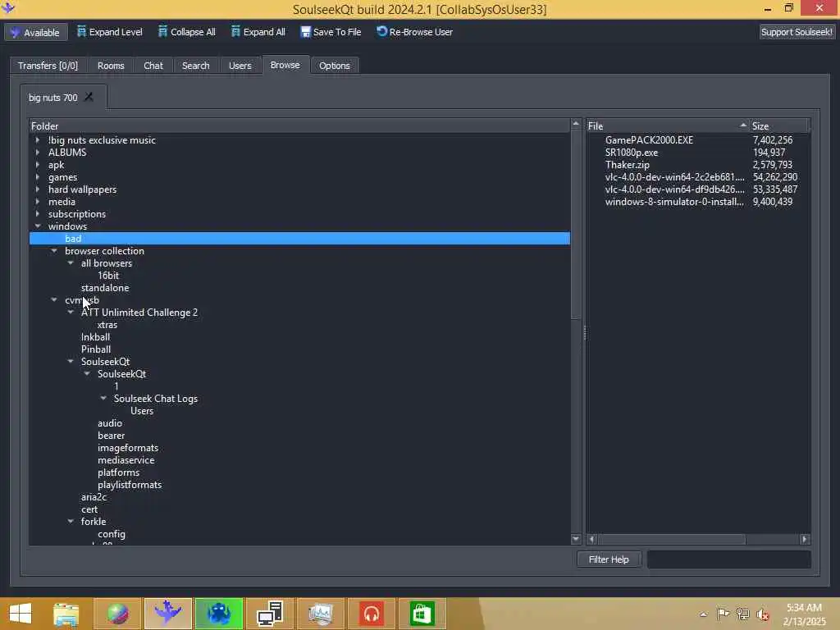Viewport: 840px width, 630px height.
Task: Select the config folder
Action: pyautogui.click(x=112, y=534)
